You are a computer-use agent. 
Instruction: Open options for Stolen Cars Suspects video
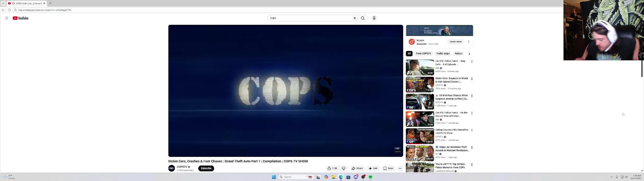[472, 79]
